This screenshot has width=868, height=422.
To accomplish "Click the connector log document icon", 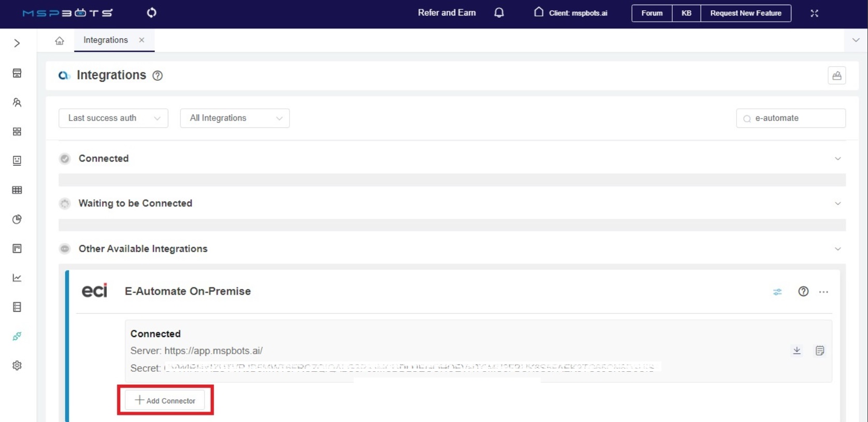I will pyautogui.click(x=820, y=351).
